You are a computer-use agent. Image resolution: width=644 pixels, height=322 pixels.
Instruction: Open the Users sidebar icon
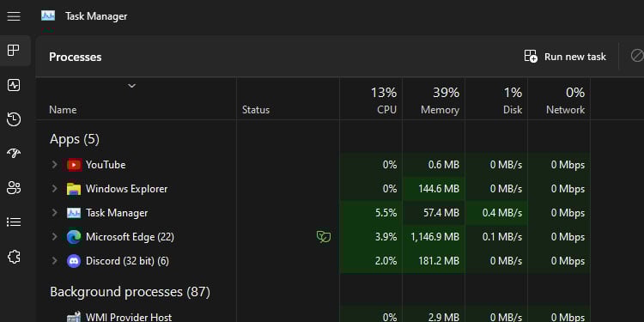[x=14, y=188]
